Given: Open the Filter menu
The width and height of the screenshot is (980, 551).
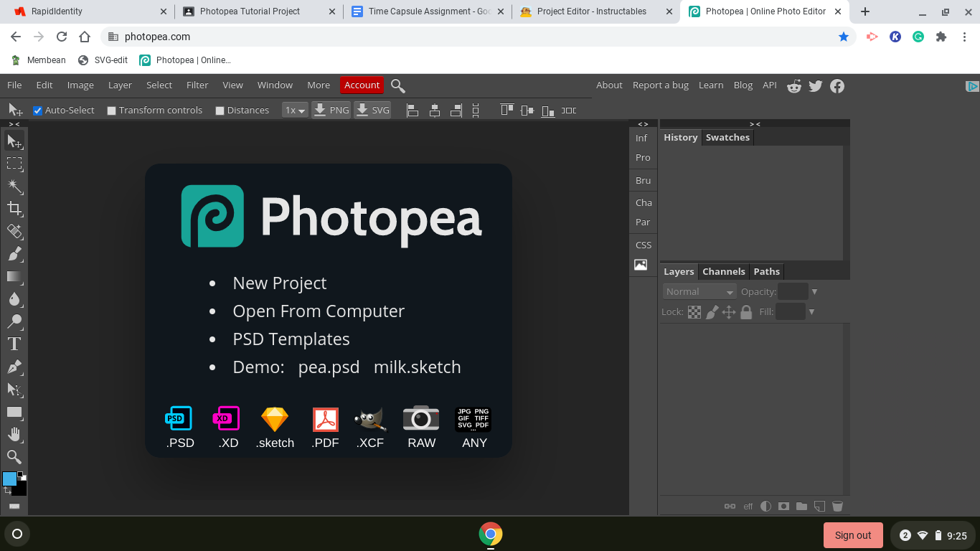Looking at the screenshot, I should point(197,85).
